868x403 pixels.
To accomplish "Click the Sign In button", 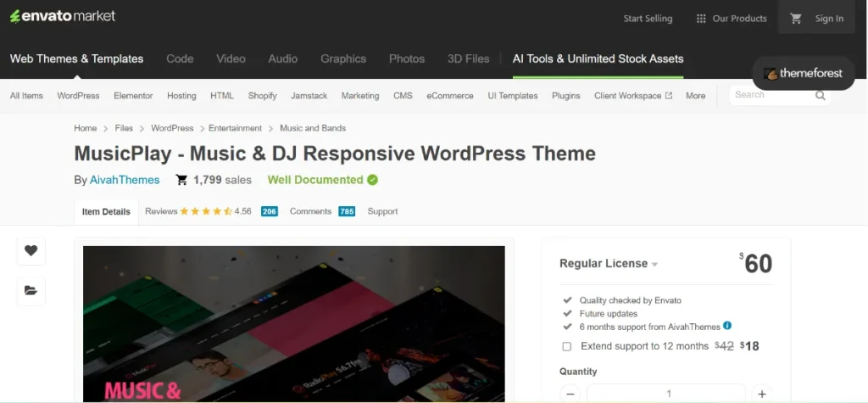I will [x=829, y=19].
